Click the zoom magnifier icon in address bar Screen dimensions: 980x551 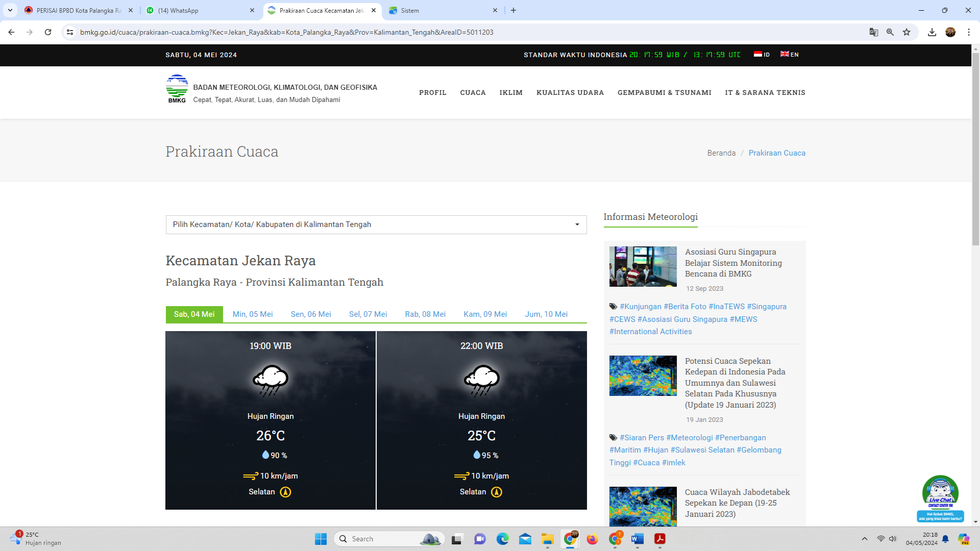[890, 32]
